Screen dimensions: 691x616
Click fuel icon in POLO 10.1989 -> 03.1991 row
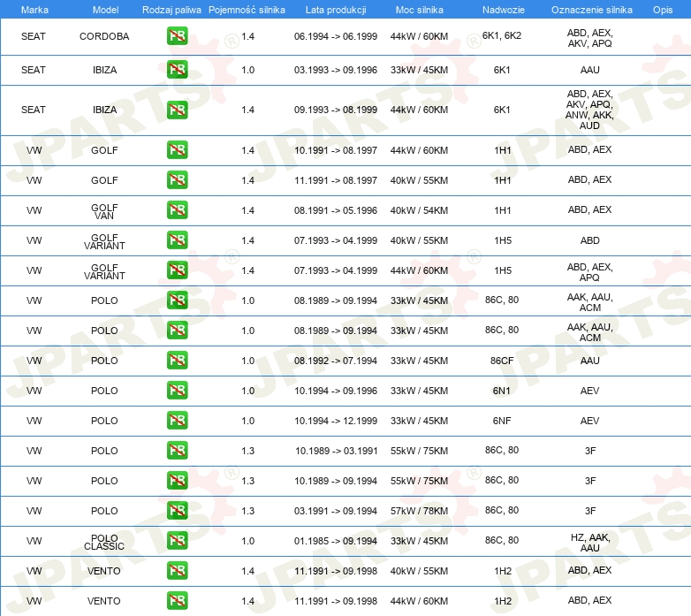tap(177, 451)
